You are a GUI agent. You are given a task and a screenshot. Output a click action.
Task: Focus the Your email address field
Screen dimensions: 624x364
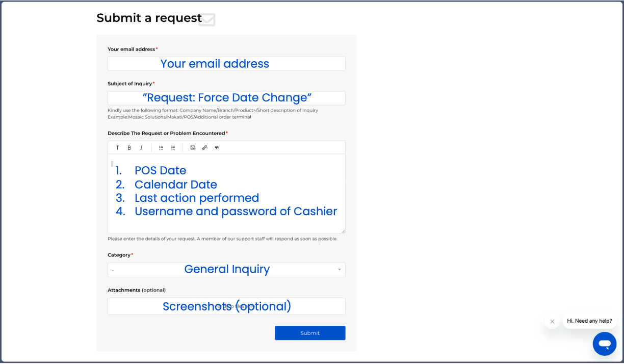coord(226,64)
